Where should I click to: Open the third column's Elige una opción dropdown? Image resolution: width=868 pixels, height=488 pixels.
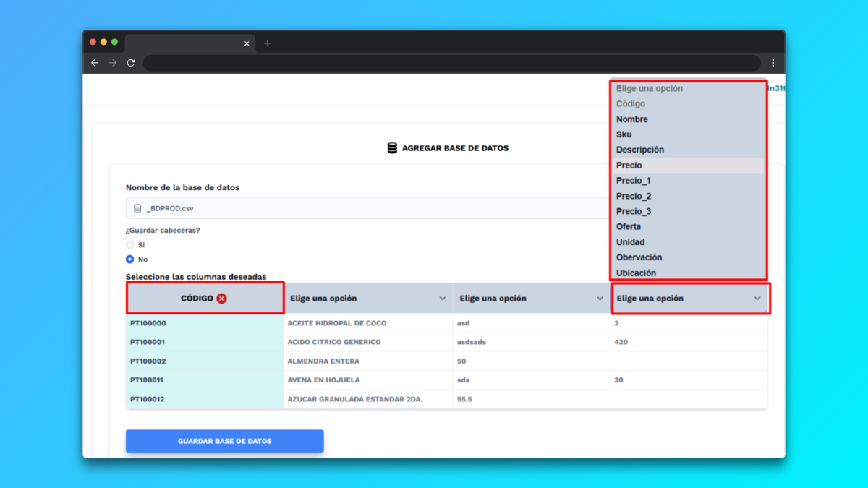coord(531,299)
